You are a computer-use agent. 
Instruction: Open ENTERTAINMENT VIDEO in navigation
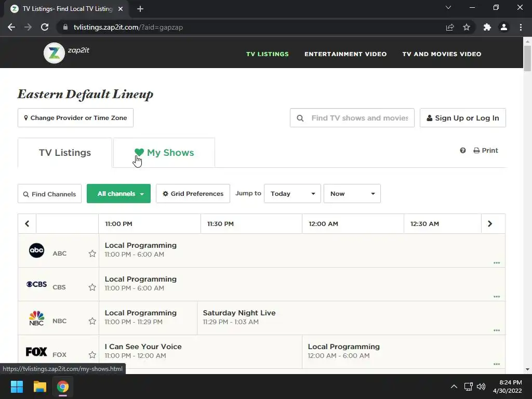pyautogui.click(x=345, y=54)
